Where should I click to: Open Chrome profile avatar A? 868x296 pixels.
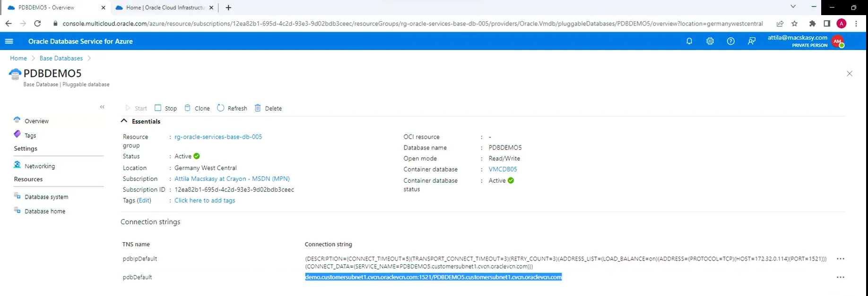[841, 23]
